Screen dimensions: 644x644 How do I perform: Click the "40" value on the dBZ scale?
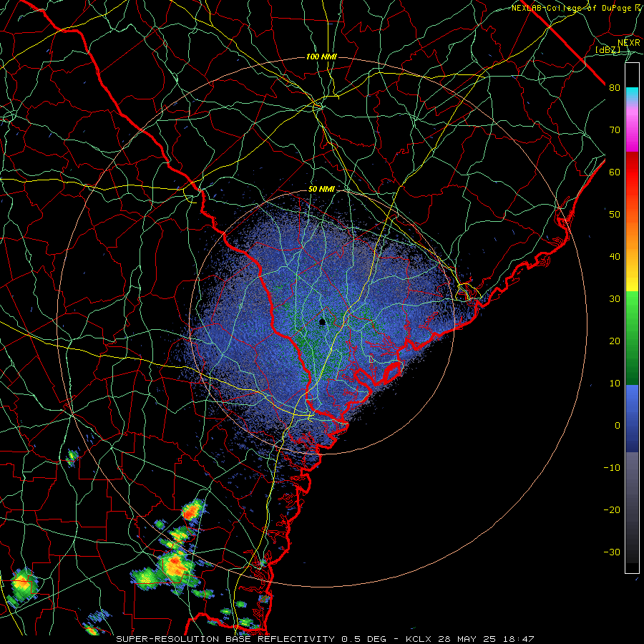click(615, 257)
